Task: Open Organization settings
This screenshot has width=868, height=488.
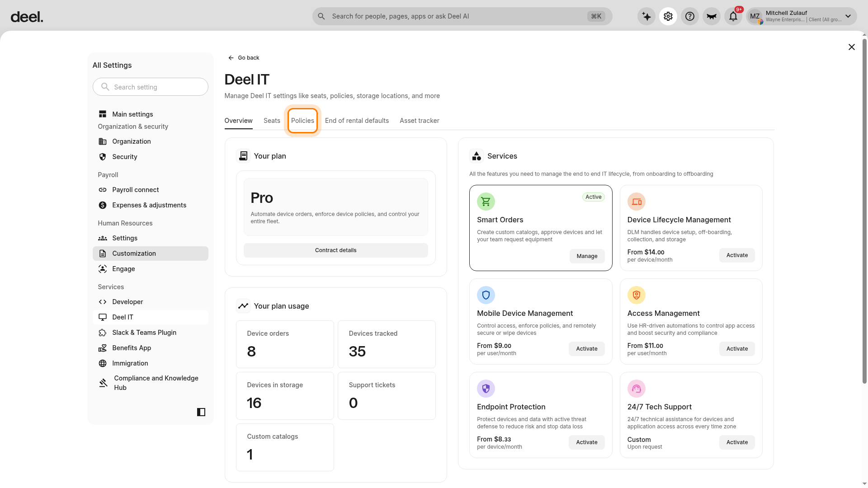Action: tap(151, 141)
